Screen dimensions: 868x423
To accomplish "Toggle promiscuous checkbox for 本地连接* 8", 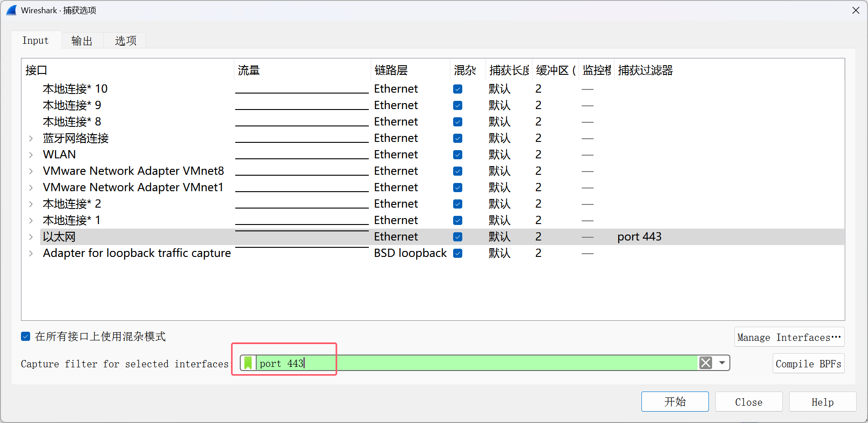I will coord(458,122).
